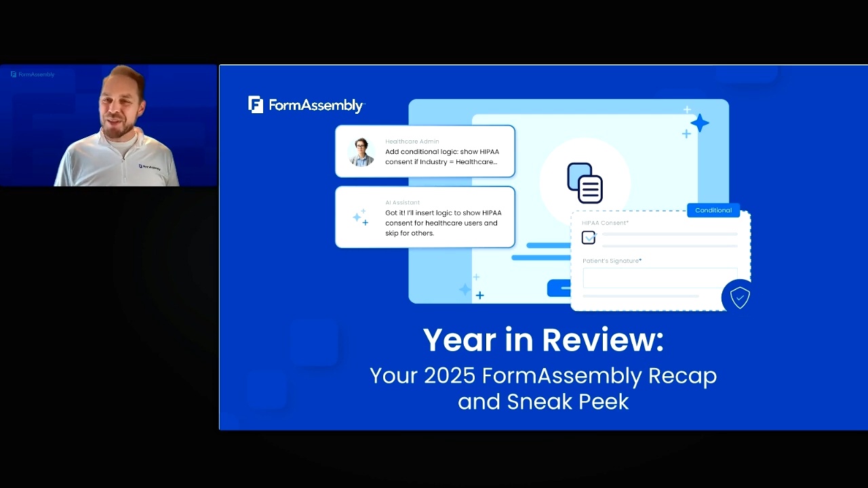Click the FormAssembly logo on the slide

pos(306,105)
